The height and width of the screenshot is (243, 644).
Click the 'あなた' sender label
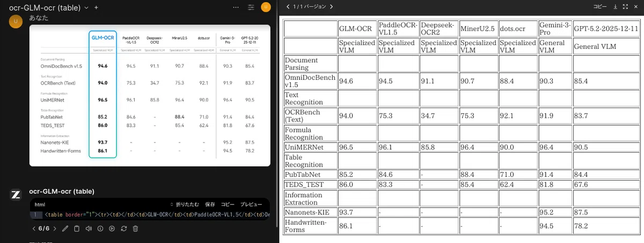38,18
